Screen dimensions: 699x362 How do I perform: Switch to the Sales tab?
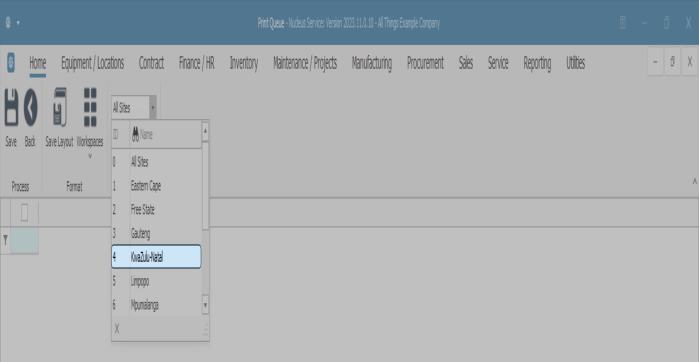click(466, 63)
